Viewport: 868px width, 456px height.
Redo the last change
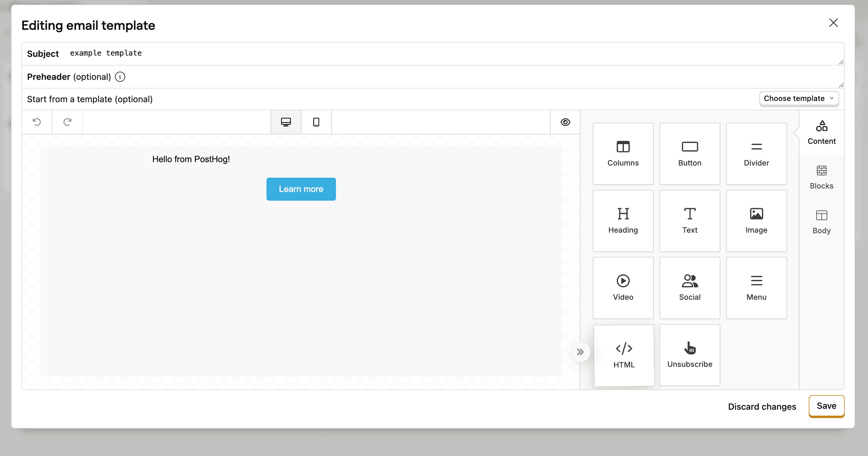click(x=67, y=122)
